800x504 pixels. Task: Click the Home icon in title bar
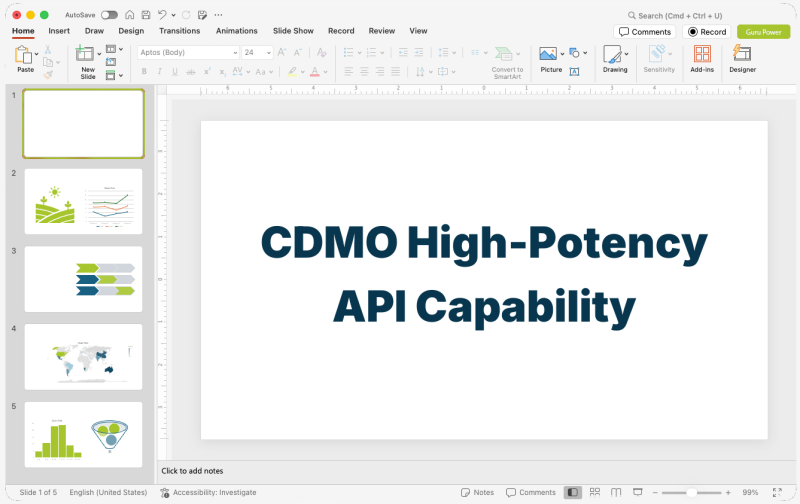[130, 15]
